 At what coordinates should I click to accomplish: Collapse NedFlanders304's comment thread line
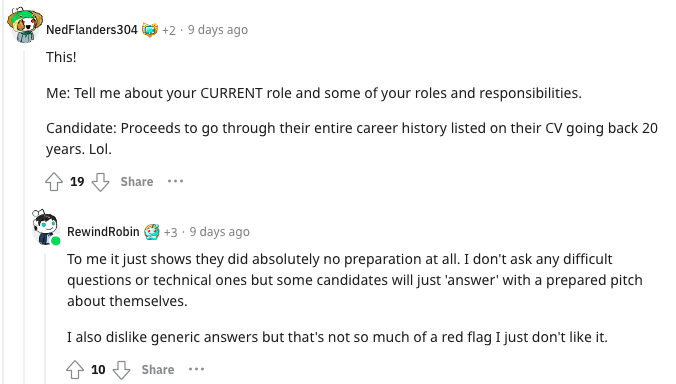click(25, 215)
